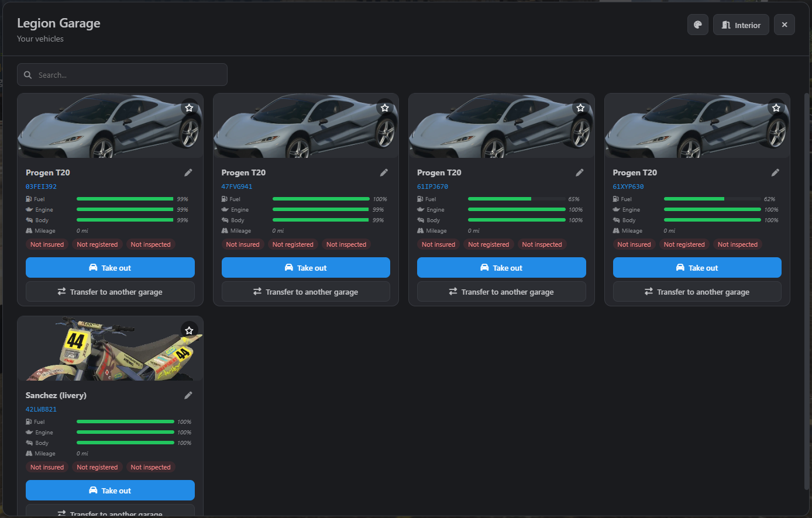Click the 65% fuel bar of 61IPJ670

(x=517, y=199)
